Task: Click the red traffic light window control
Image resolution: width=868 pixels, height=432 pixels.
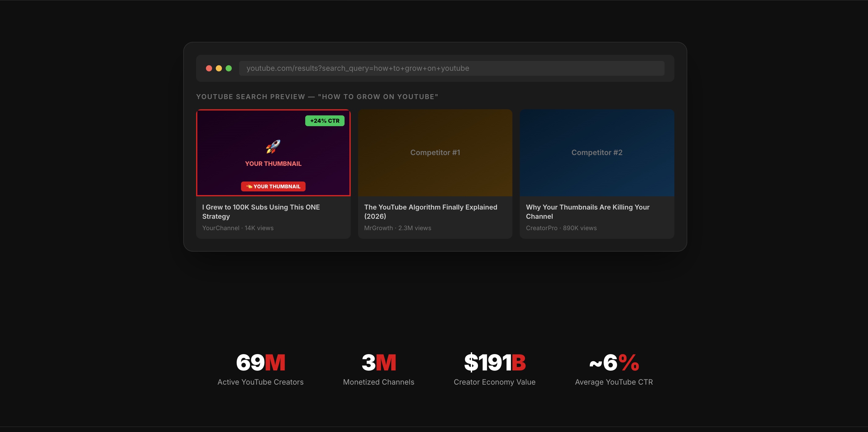Action: 209,68
